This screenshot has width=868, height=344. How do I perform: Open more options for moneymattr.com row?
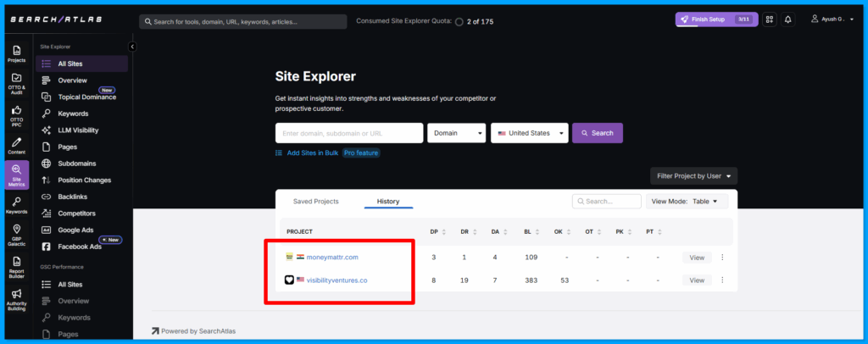point(722,258)
